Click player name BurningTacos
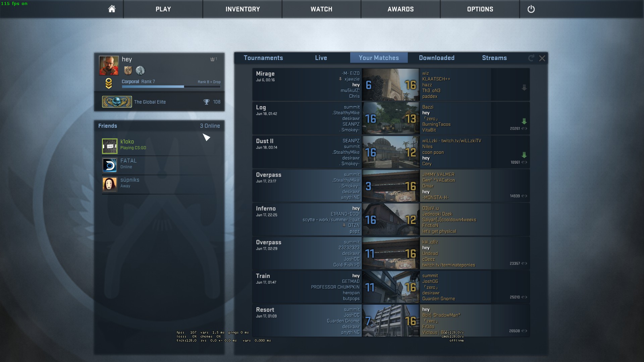Screen dimensions: 644x362 (436, 124)
